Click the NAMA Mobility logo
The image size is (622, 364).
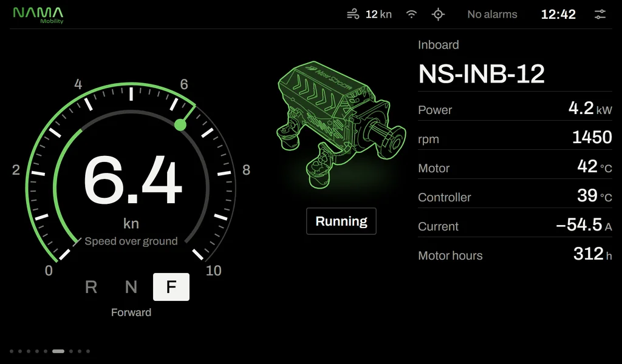[38, 15]
